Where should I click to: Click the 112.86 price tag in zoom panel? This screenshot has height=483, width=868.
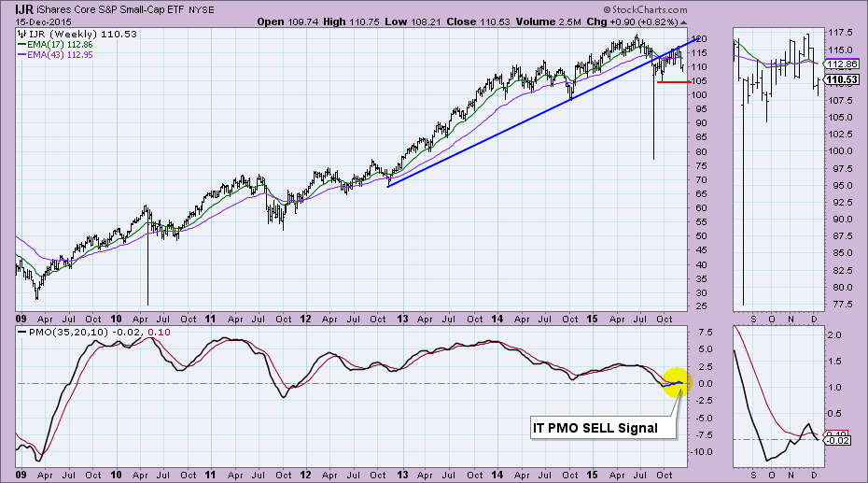[x=843, y=64]
